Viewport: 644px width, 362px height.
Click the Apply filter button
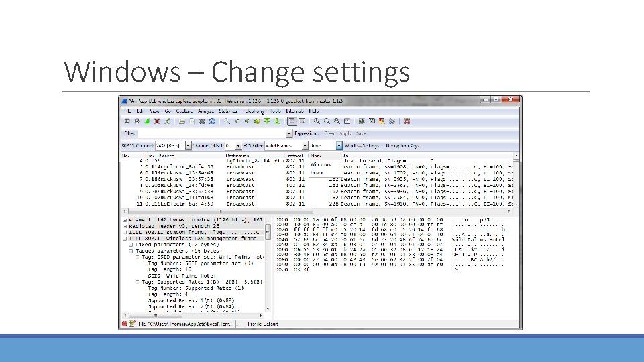tap(345, 133)
